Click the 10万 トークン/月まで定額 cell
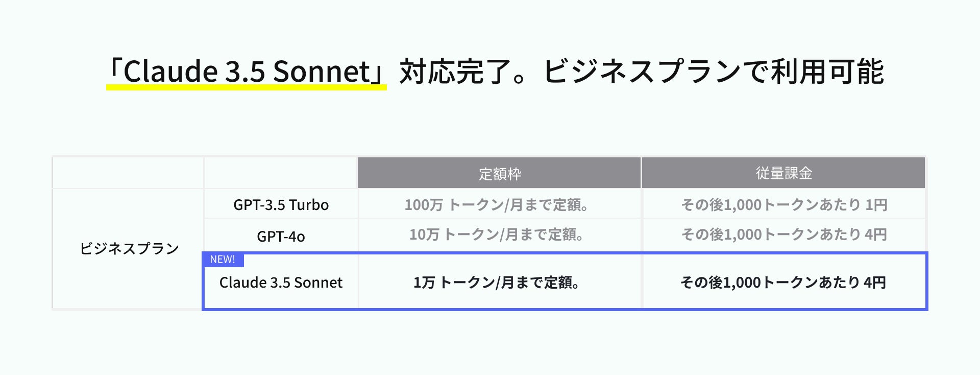This screenshot has height=375, width=980. point(497,235)
